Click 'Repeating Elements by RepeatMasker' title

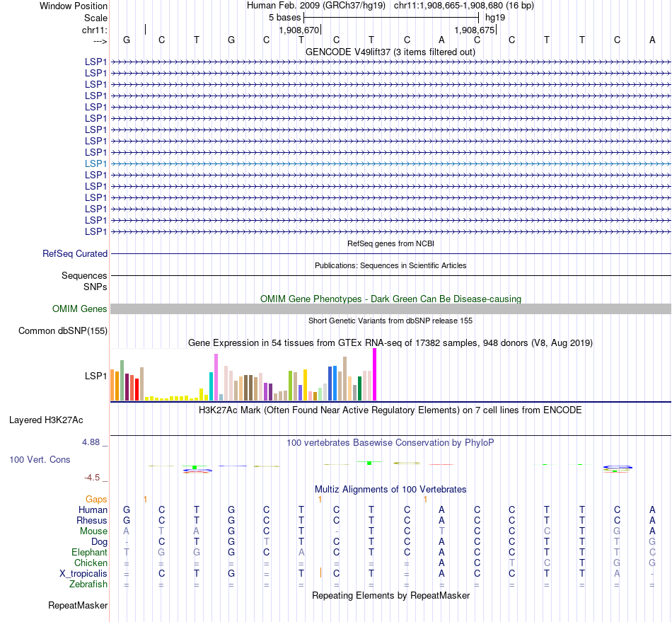click(390, 595)
